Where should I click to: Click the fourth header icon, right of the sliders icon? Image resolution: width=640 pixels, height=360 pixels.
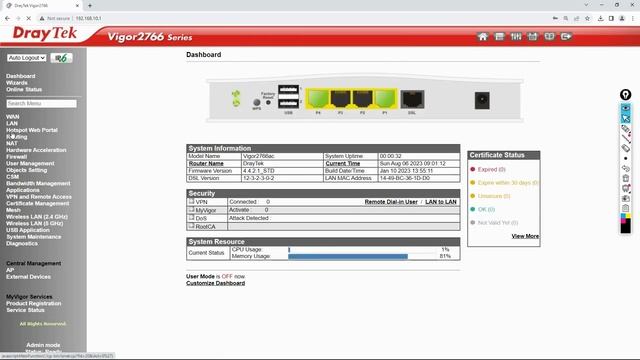(x=533, y=37)
